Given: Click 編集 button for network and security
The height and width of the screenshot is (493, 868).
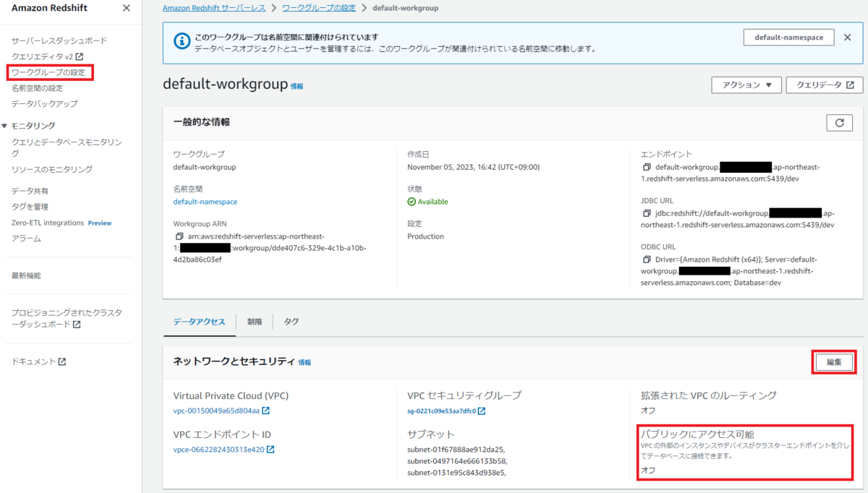Looking at the screenshot, I should coord(834,362).
